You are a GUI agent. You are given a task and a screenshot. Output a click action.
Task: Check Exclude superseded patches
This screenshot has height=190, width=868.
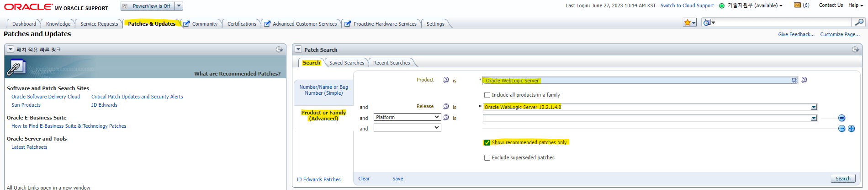(x=487, y=157)
